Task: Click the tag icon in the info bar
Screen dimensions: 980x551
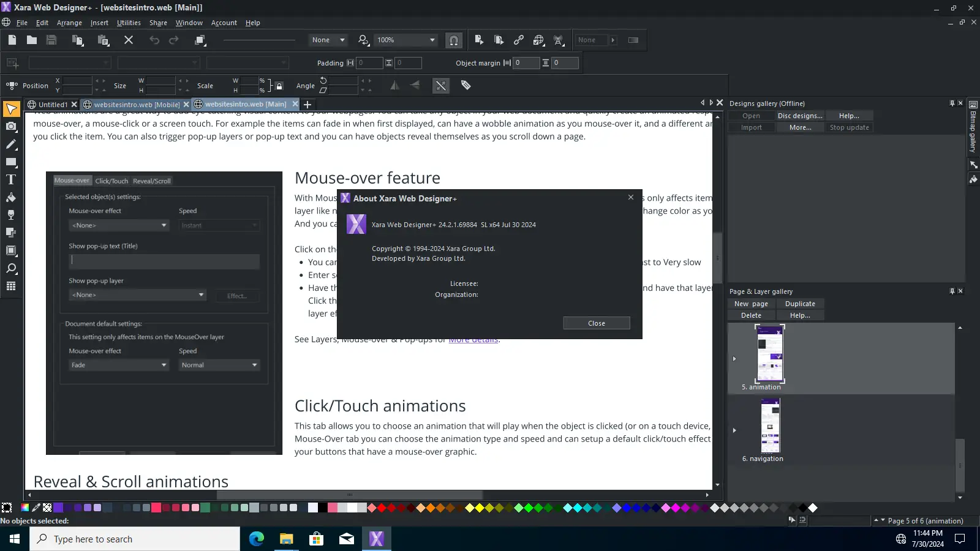Action: [x=466, y=86]
